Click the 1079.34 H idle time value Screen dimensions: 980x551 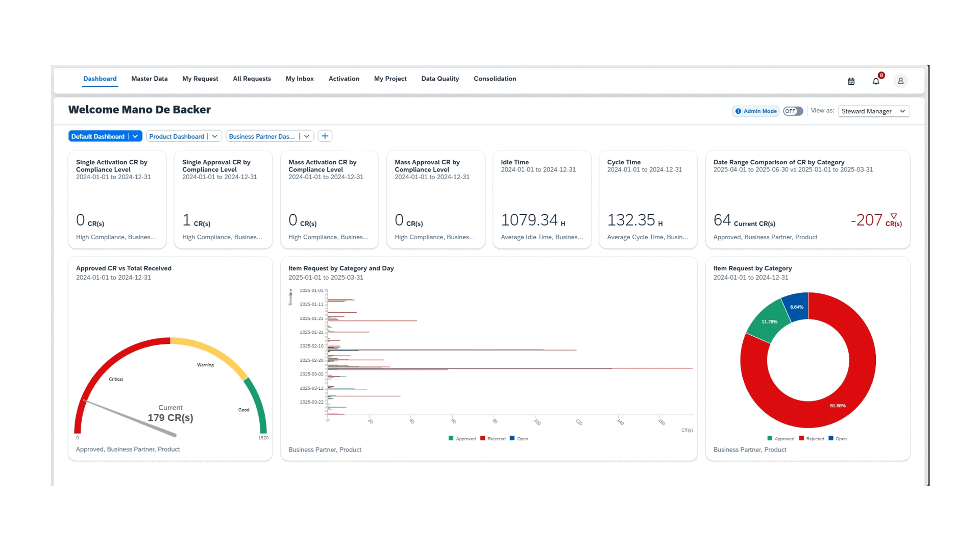533,220
